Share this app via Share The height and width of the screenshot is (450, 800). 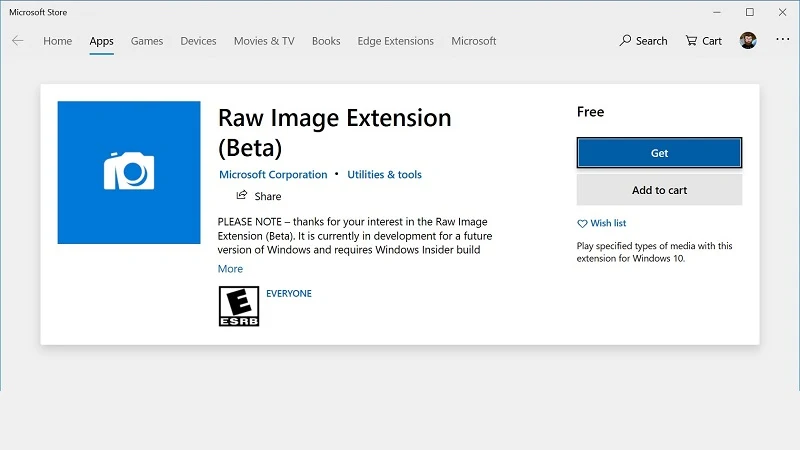point(259,196)
